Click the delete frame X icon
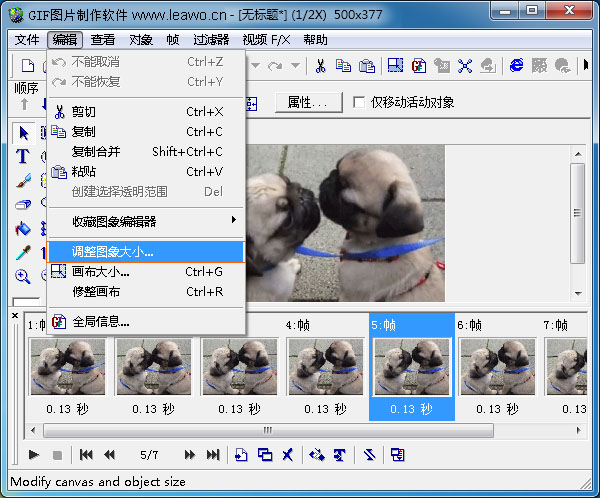Screen dimensions: 600x498 coord(287,455)
